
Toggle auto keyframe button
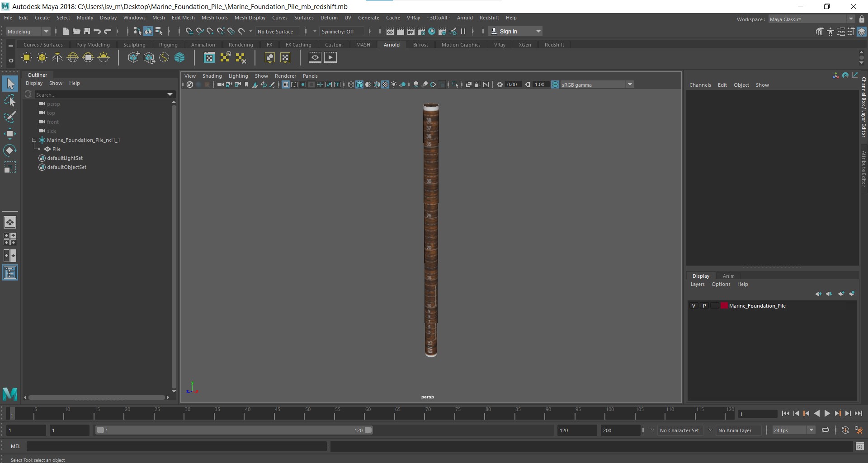(845, 430)
